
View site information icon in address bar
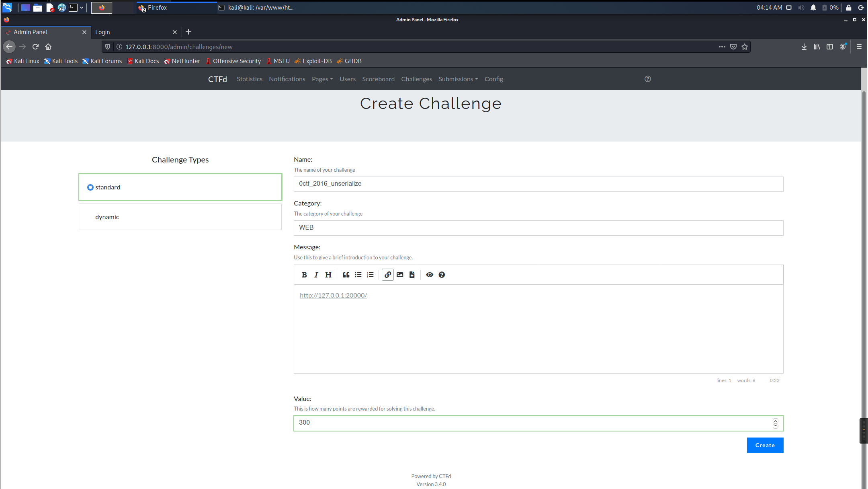119,47
